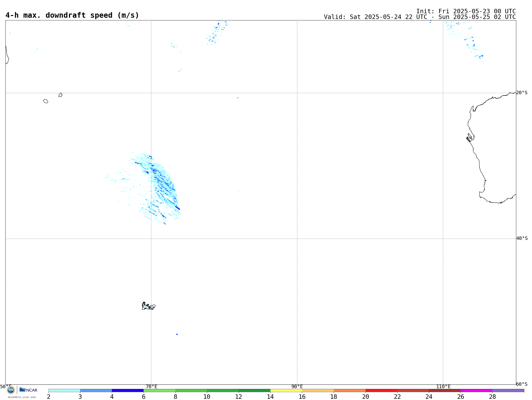Image resolution: width=532 pixels, height=400 pixels.
Task: Click the brown 24–26 m/s swatch
Action: click(x=445, y=390)
